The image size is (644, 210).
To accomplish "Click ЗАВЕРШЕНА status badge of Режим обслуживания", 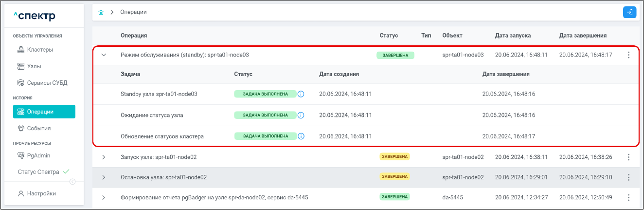I will pos(395,55).
